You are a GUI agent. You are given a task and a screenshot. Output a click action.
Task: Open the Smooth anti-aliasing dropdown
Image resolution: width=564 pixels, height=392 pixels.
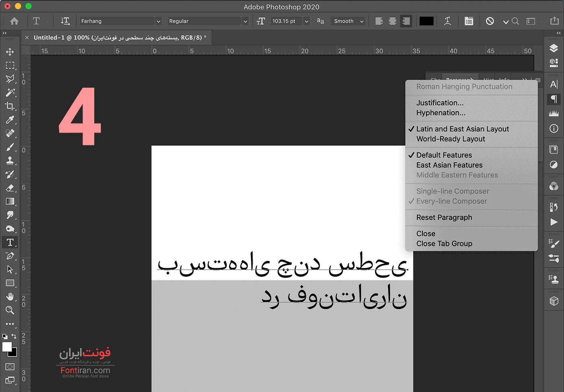click(361, 21)
